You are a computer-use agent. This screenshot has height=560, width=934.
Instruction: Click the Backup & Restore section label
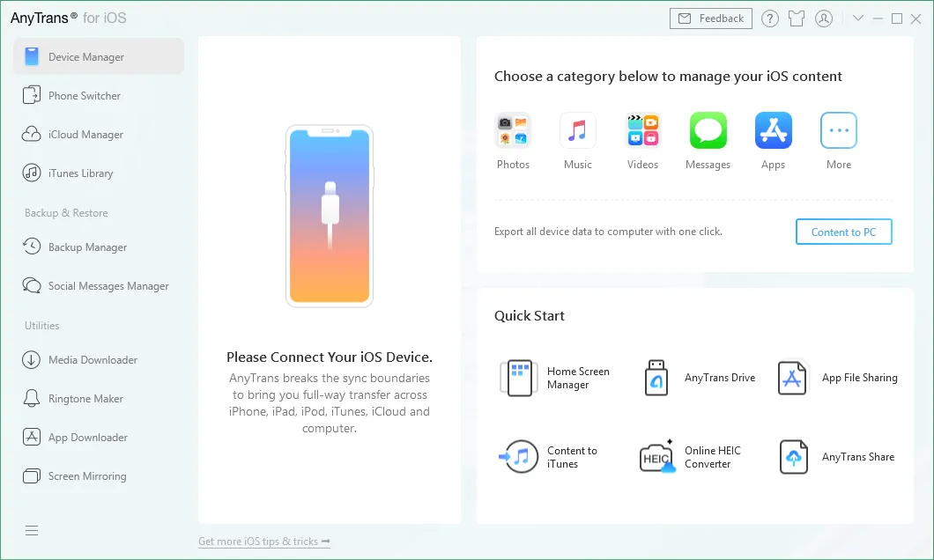pos(66,212)
